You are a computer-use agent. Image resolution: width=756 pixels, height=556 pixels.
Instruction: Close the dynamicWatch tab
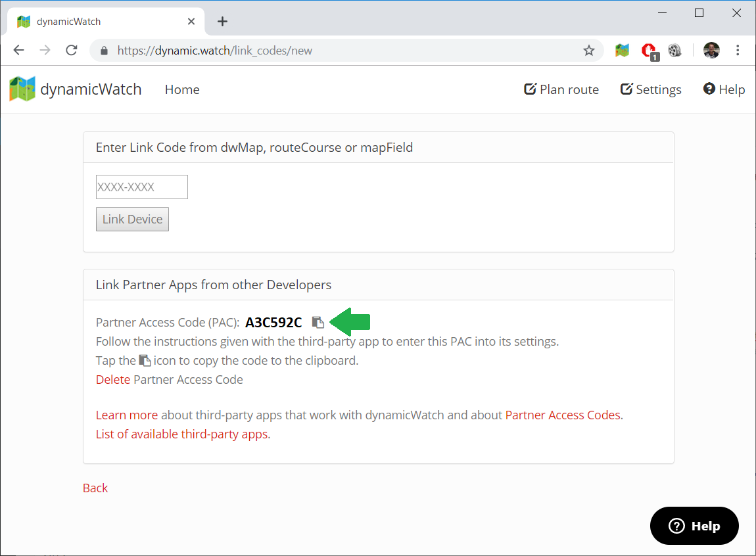(191, 22)
